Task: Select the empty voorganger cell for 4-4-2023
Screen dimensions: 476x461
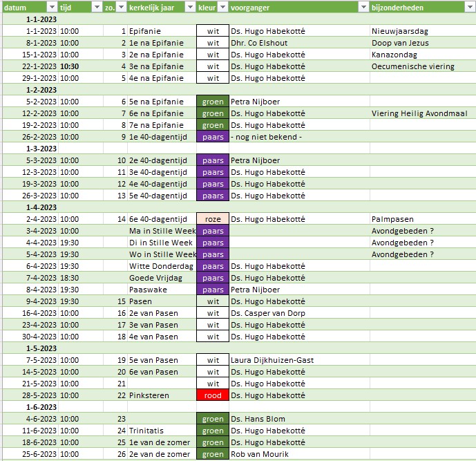Action: click(x=299, y=243)
